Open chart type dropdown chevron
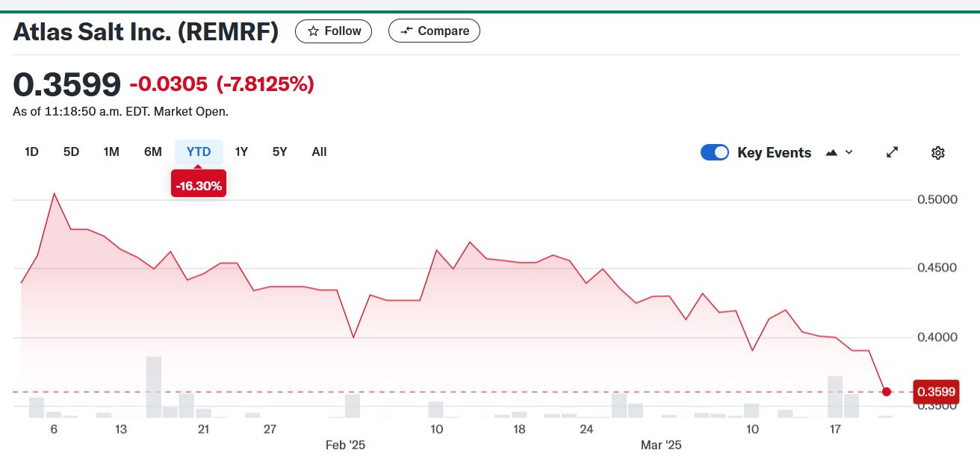Image resolution: width=980 pixels, height=462 pixels. (849, 152)
